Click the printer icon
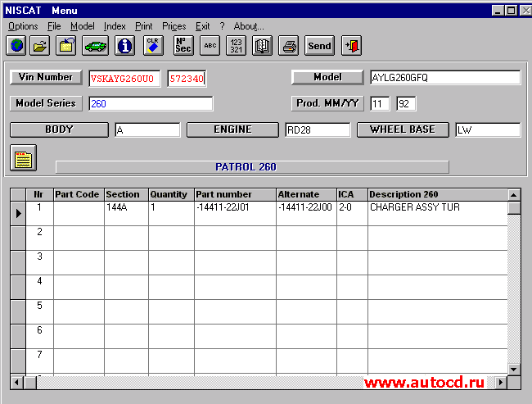The height and width of the screenshot is (404, 532). (288, 46)
